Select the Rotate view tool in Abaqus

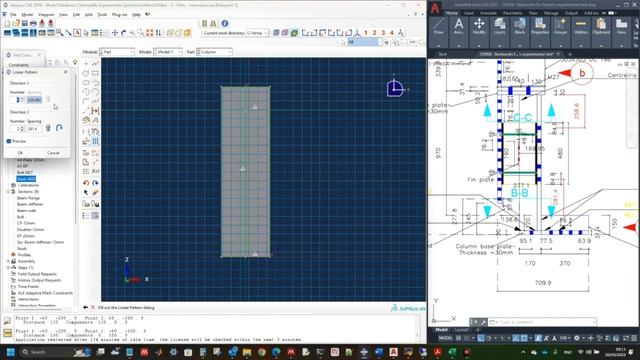tap(124, 33)
